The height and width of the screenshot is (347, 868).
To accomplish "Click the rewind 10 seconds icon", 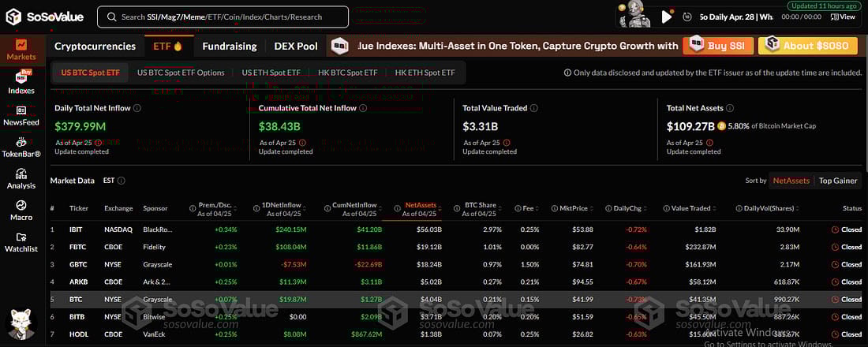I will coord(687,17).
